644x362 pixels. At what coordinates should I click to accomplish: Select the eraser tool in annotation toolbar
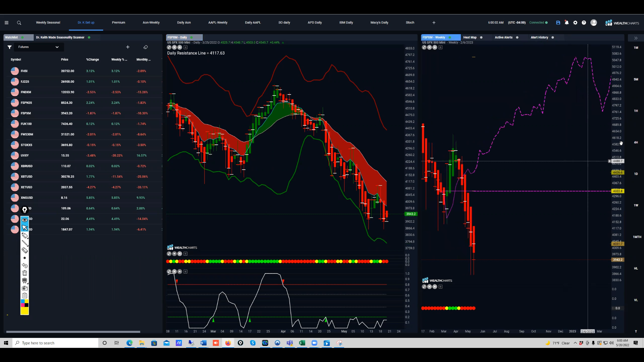(x=24, y=250)
